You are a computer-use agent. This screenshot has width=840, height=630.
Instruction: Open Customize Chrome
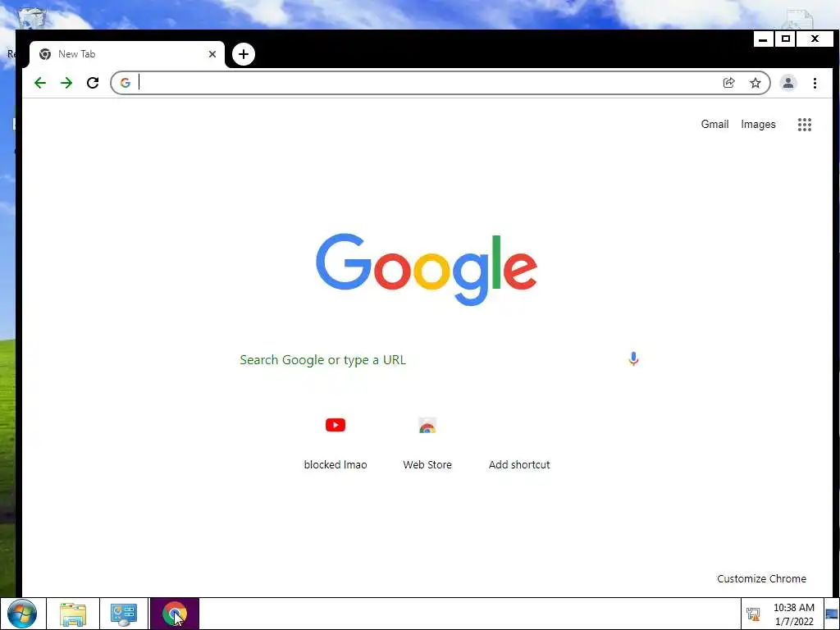(761, 578)
